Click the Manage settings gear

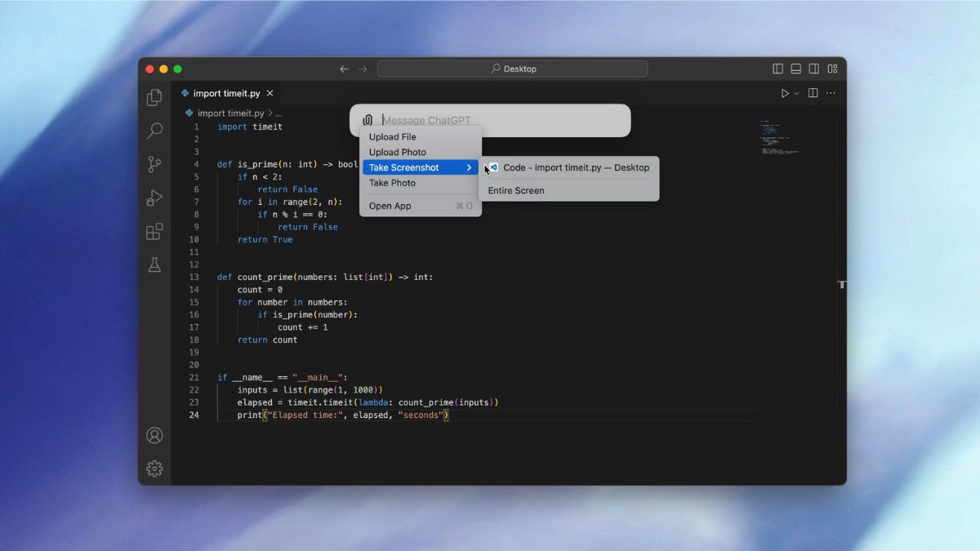pyautogui.click(x=154, y=469)
